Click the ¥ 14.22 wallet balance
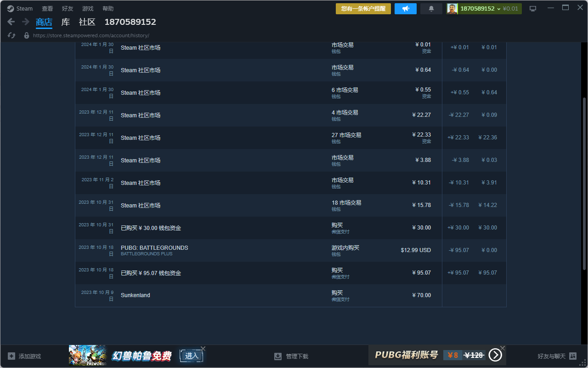This screenshot has width=588, height=368. [487, 205]
